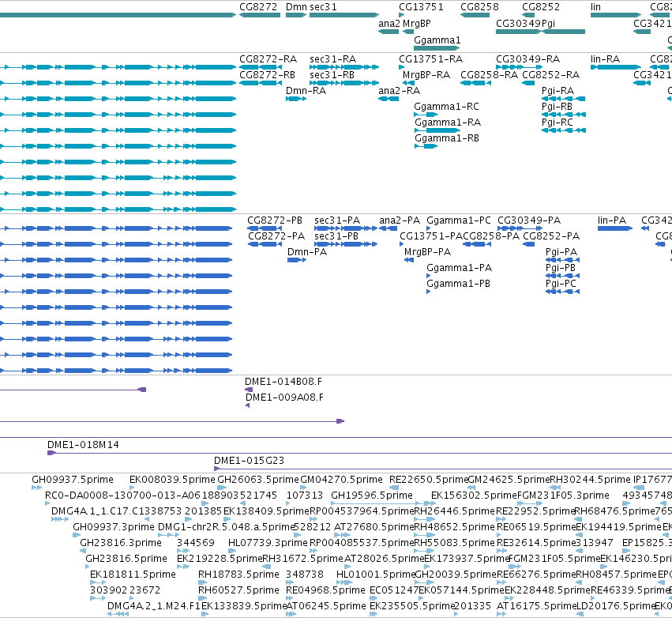Click the Dmn-RA transcript label

coord(306,91)
